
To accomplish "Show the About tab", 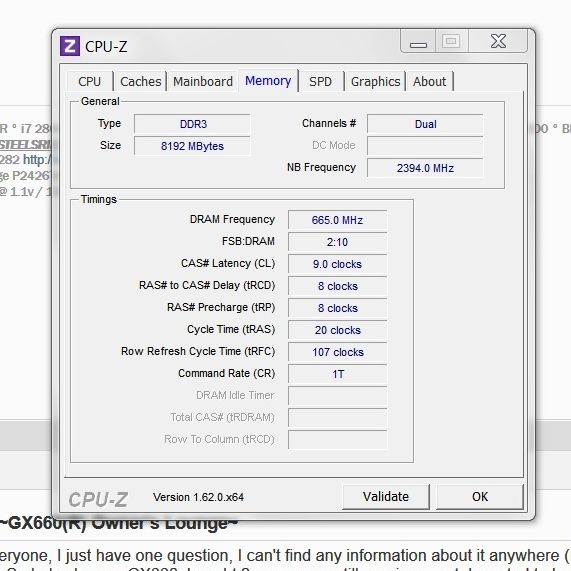I will point(429,81).
